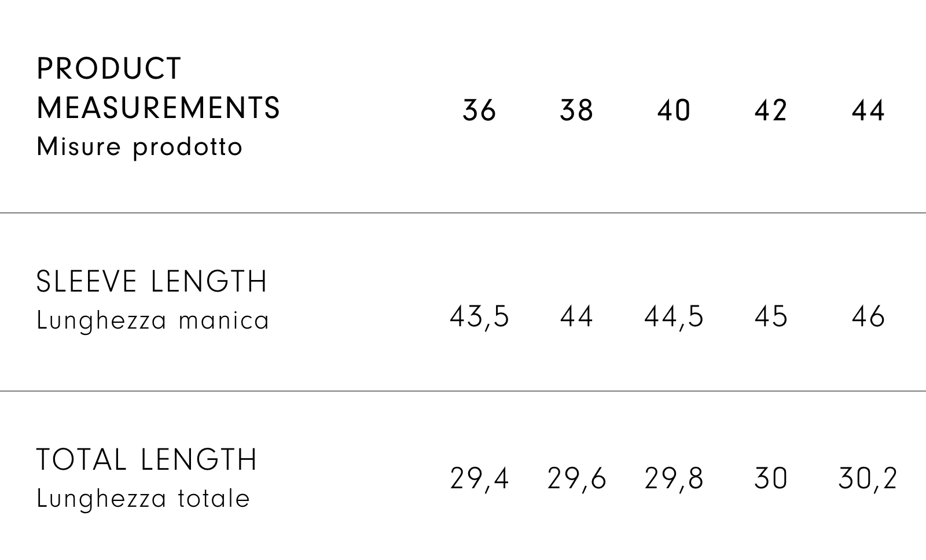Select size 36 column header

pyautogui.click(x=479, y=110)
